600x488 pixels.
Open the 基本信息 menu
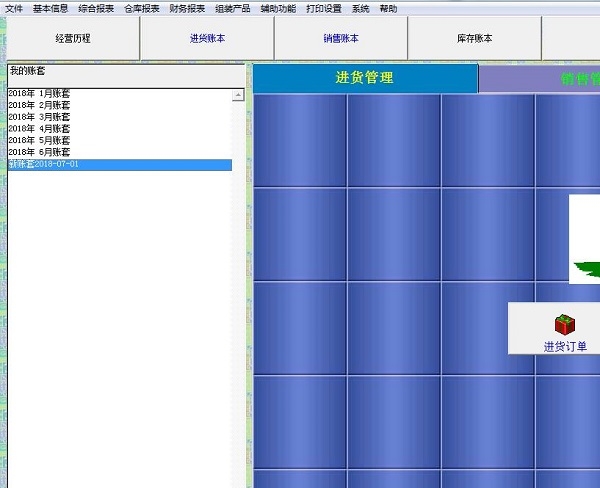(x=50, y=8)
